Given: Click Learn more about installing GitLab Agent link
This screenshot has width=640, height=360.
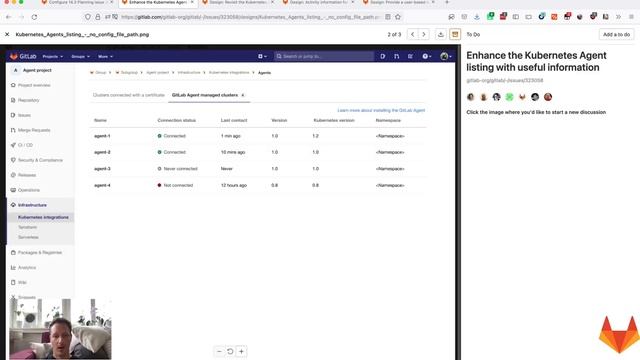Looking at the screenshot, I should tap(381, 111).
